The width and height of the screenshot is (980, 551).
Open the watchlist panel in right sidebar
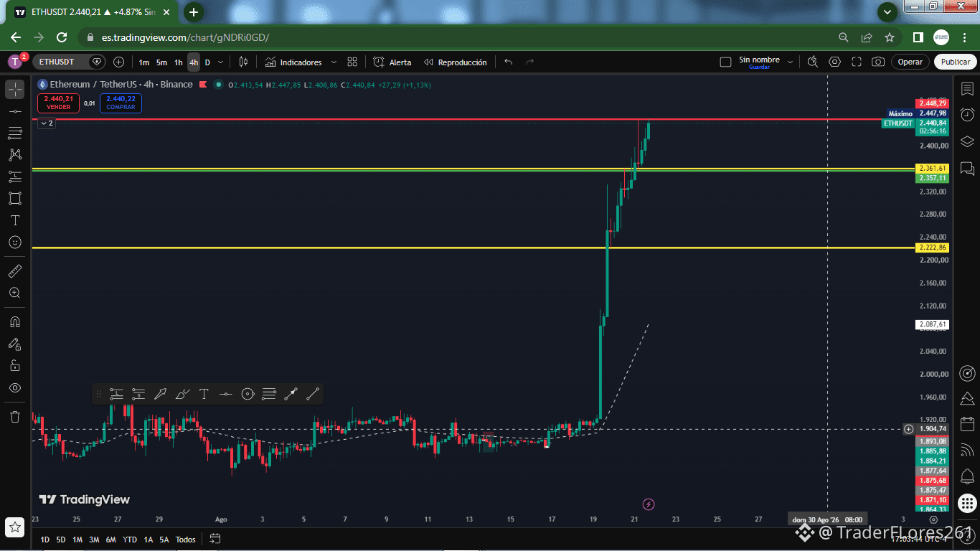(x=967, y=88)
